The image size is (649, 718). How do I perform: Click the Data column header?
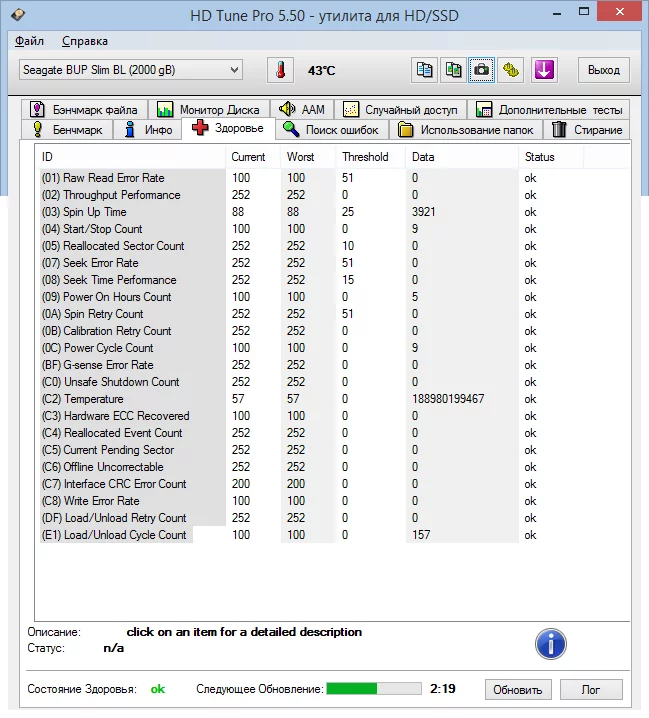pos(462,157)
